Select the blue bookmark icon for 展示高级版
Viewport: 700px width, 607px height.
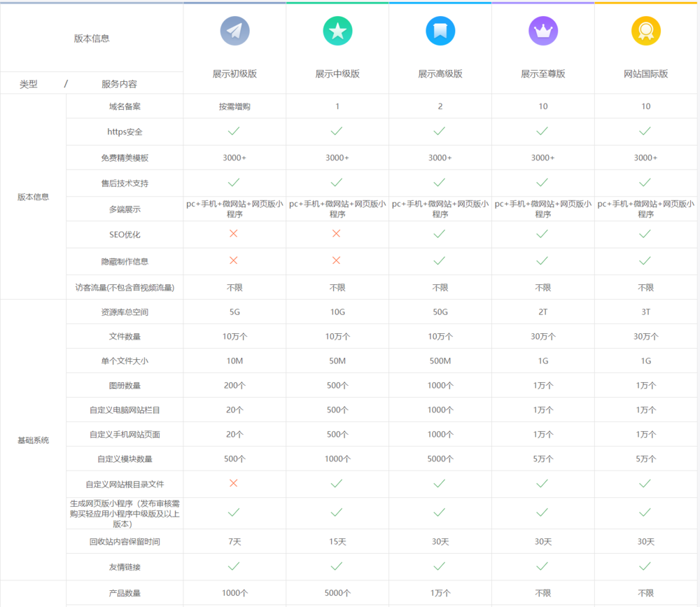tap(440, 31)
